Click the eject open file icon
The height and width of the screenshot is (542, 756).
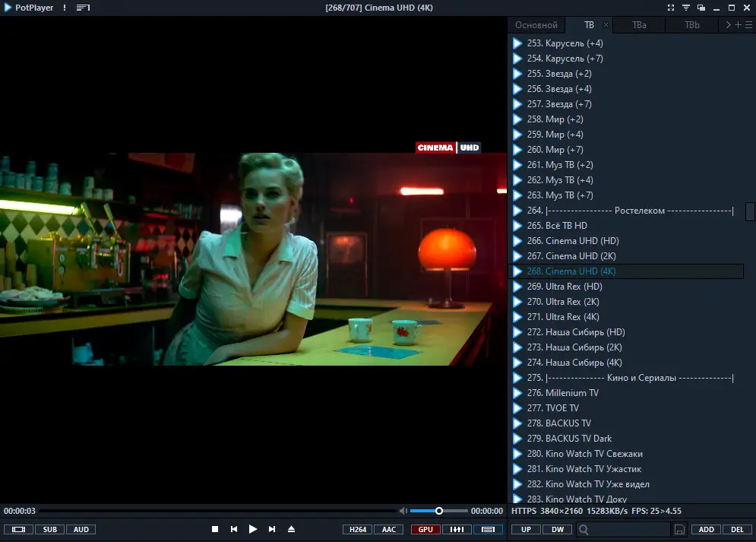click(x=291, y=529)
